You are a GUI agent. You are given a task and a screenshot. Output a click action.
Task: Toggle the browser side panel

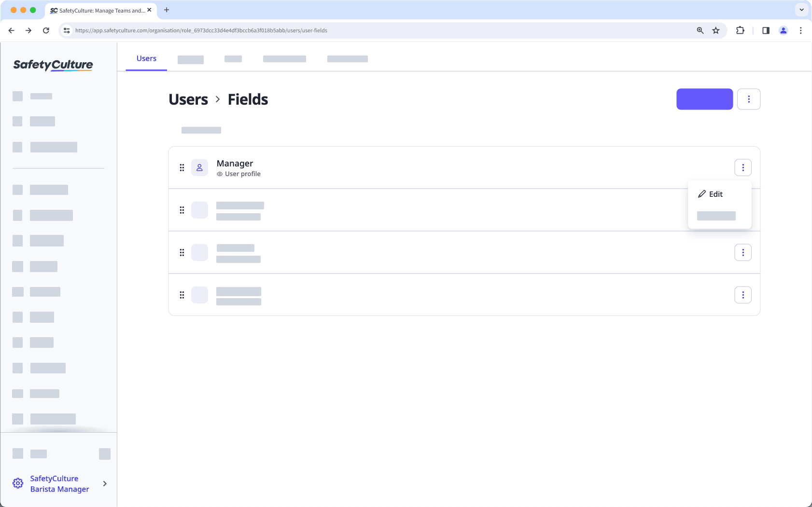tap(765, 30)
